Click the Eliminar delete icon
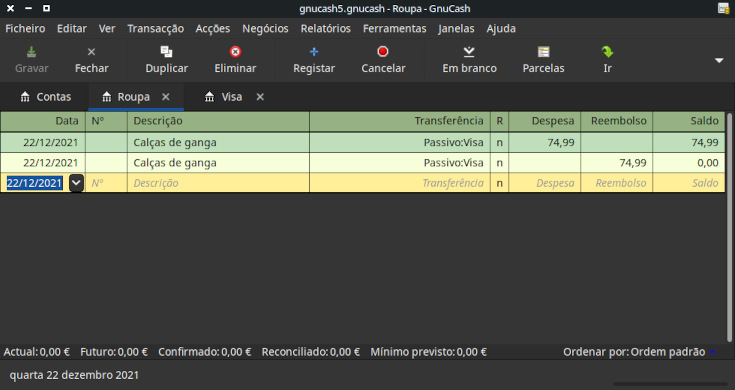Viewport: 735px width, 390px height. [235, 52]
